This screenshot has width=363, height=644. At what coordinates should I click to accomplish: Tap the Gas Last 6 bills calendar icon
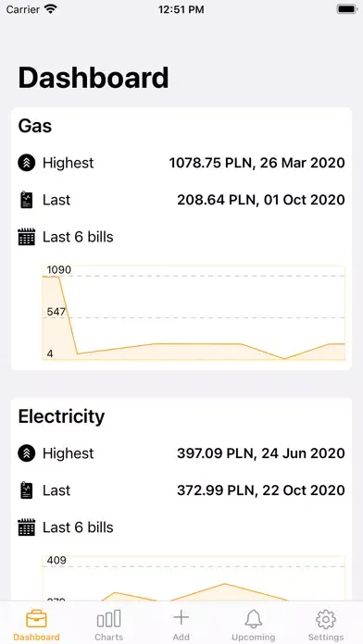pos(27,237)
